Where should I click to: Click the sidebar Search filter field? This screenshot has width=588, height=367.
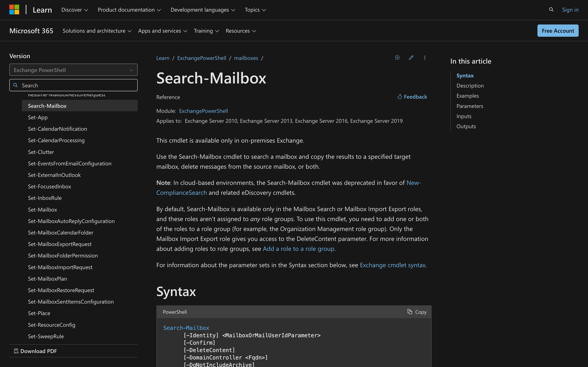pyautogui.click(x=73, y=85)
